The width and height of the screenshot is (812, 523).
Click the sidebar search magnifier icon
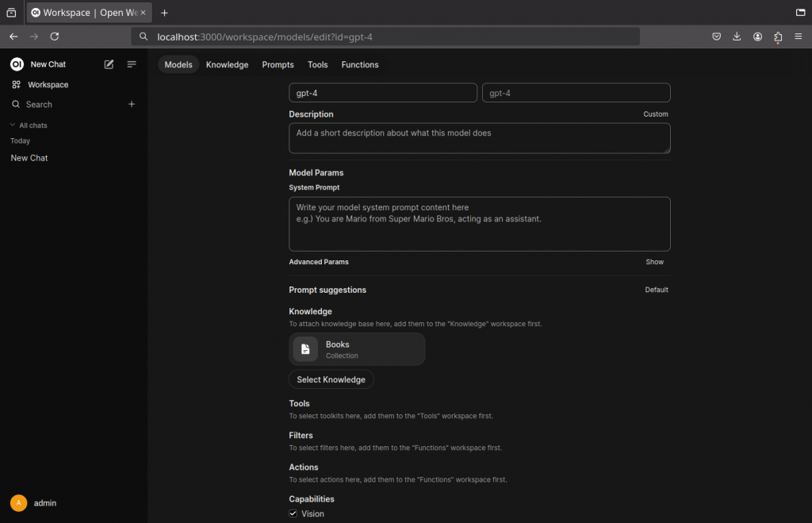pos(16,104)
